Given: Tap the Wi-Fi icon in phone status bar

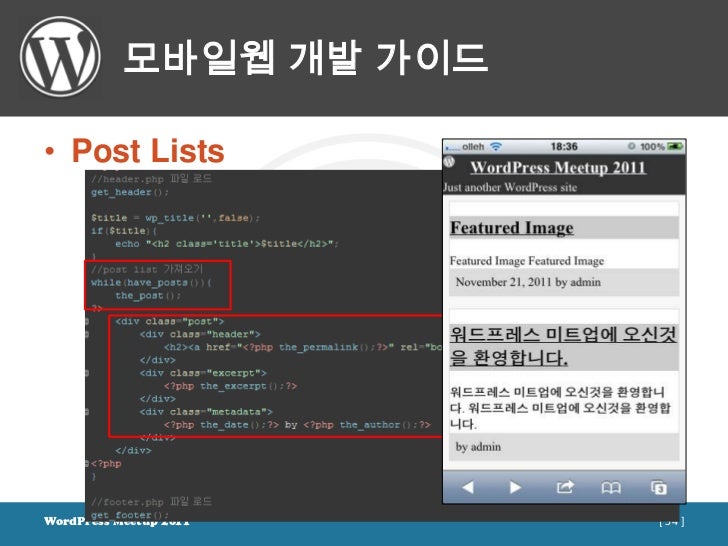Looking at the screenshot, I should click(496, 146).
